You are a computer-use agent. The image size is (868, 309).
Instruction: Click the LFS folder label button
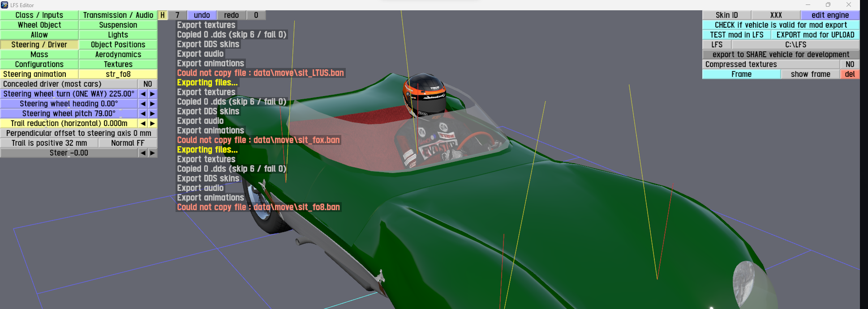tap(717, 45)
